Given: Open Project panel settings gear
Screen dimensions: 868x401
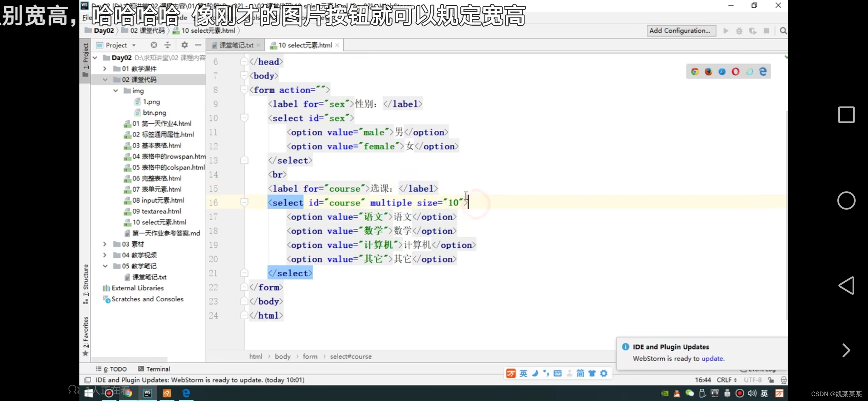Looking at the screenshot, I should coord(184,45).
